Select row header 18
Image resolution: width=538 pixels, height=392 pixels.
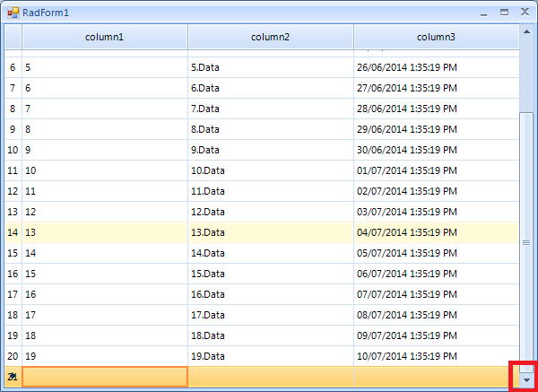[x=13, y=315]
